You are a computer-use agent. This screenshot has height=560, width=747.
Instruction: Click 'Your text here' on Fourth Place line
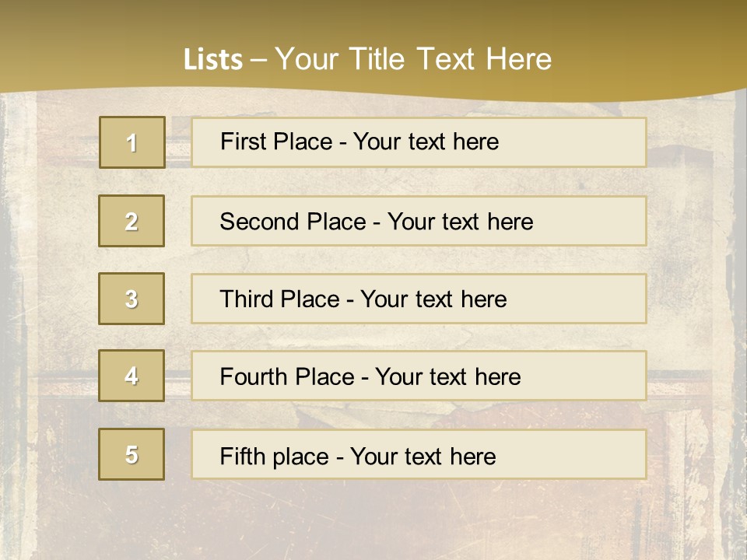(x=447, y=377)
